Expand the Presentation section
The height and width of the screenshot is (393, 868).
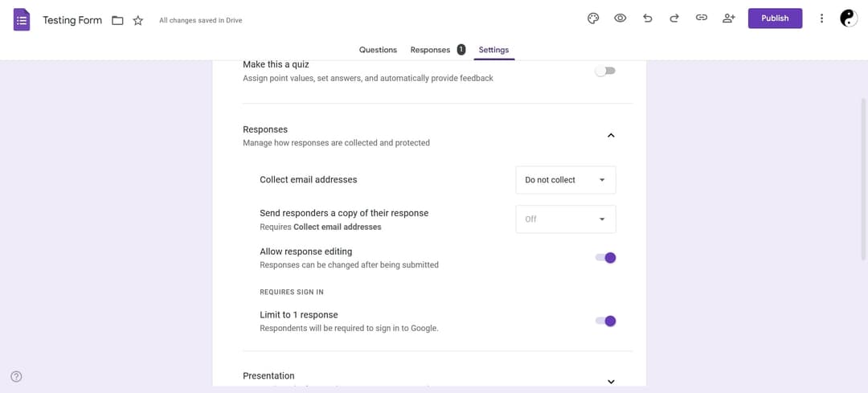tap(611, 382)
